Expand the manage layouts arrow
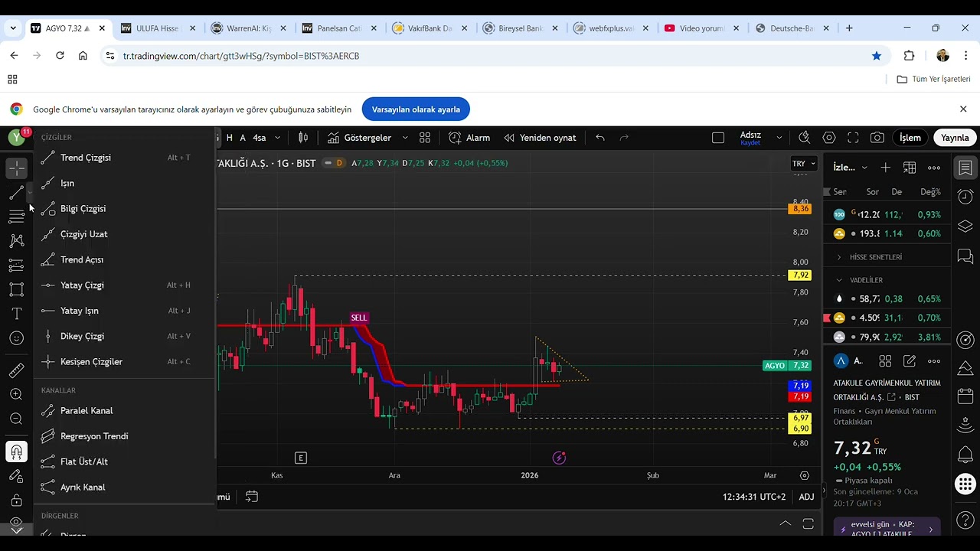 tap(779, 138)
